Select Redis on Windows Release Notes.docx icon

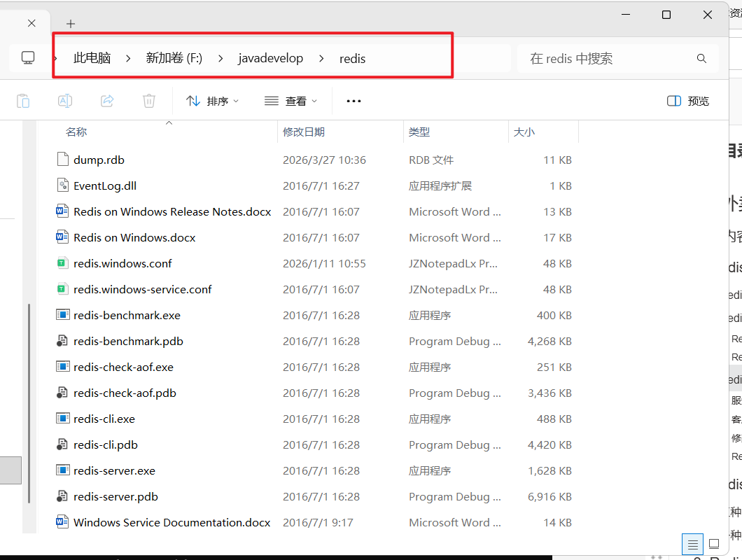pos(62,211)
